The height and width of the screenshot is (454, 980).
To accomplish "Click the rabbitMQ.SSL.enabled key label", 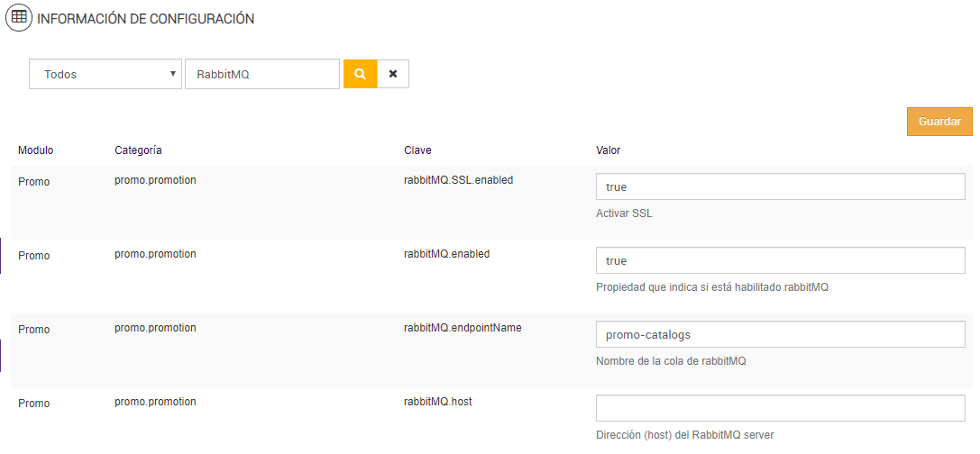I will pyautogui.click(x=458, y=180).
